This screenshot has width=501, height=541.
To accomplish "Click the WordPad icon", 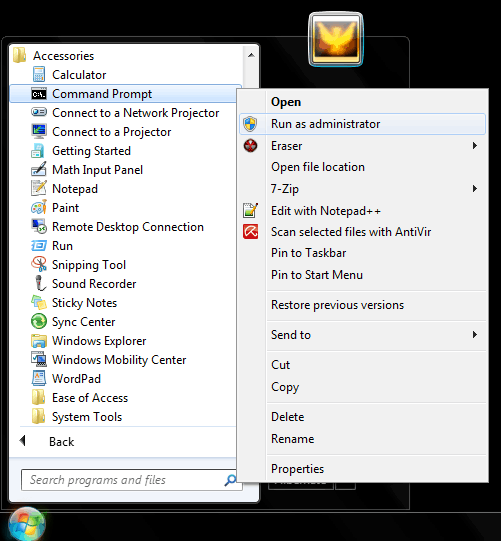I will coord(39,378).
